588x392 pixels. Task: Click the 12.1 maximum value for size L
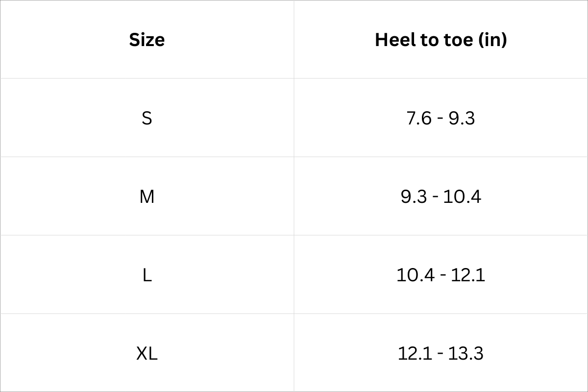pyautogui.click(x=468, y=275)
